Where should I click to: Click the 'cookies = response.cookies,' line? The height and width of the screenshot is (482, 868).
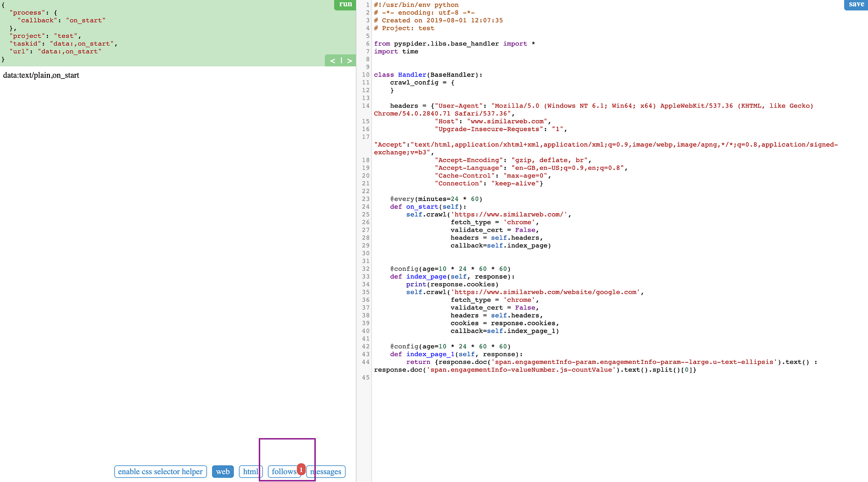pos(505,324)
